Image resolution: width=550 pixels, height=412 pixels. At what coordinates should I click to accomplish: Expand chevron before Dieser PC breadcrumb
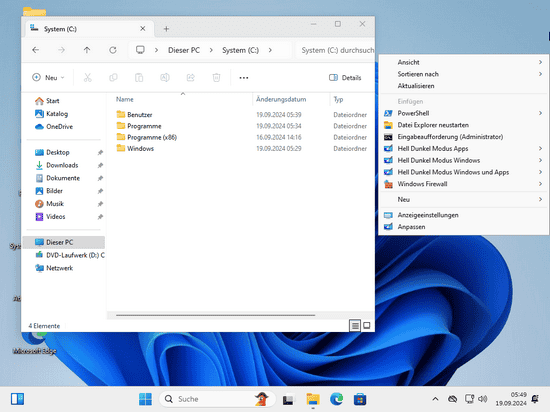point(156,50)
